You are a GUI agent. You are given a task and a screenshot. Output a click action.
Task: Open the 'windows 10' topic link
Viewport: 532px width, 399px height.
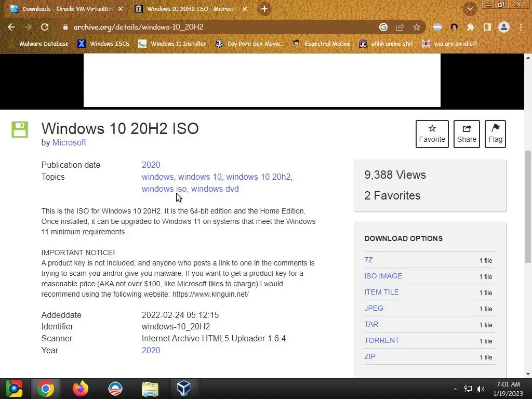pyautogui.click(x=200, y=177)
